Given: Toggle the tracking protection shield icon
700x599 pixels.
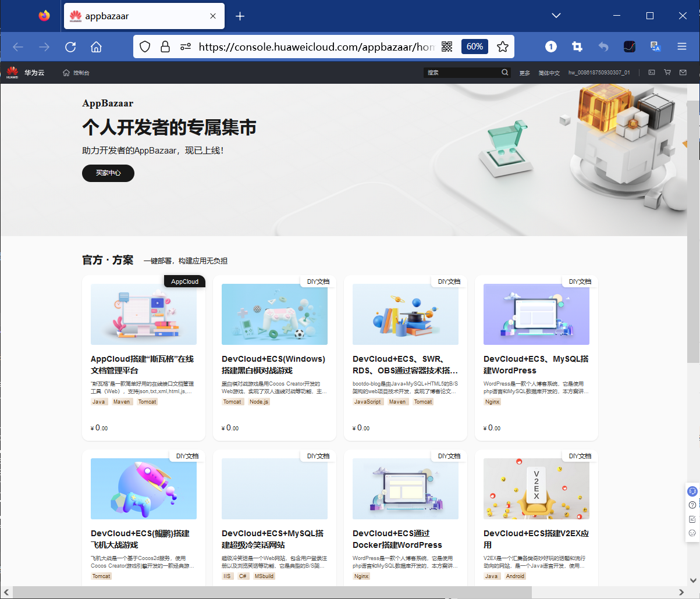Looking at the screenshot, I should [x=144, y=47].
